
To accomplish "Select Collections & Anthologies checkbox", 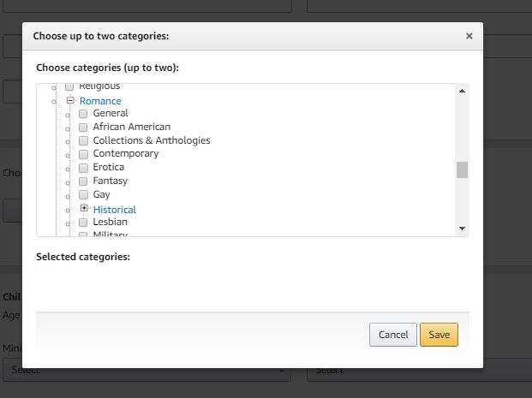I will coord(84,140).
